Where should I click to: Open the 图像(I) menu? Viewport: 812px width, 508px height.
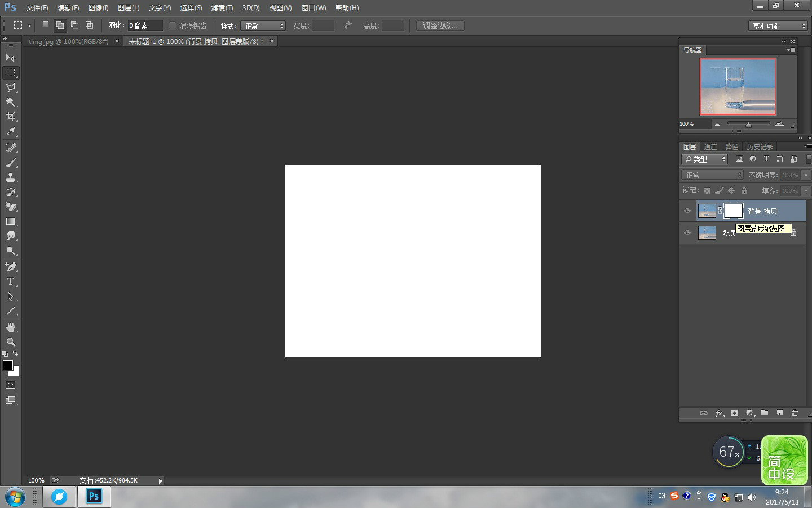[98, 8]
